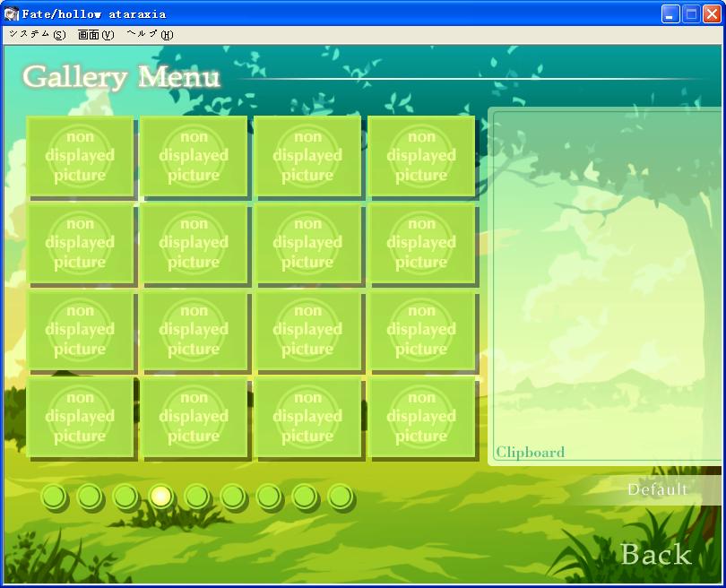The width and height of the screenshot is (726, 588).
Task: Open third row, third column picture tile
Action: (308, 330)
